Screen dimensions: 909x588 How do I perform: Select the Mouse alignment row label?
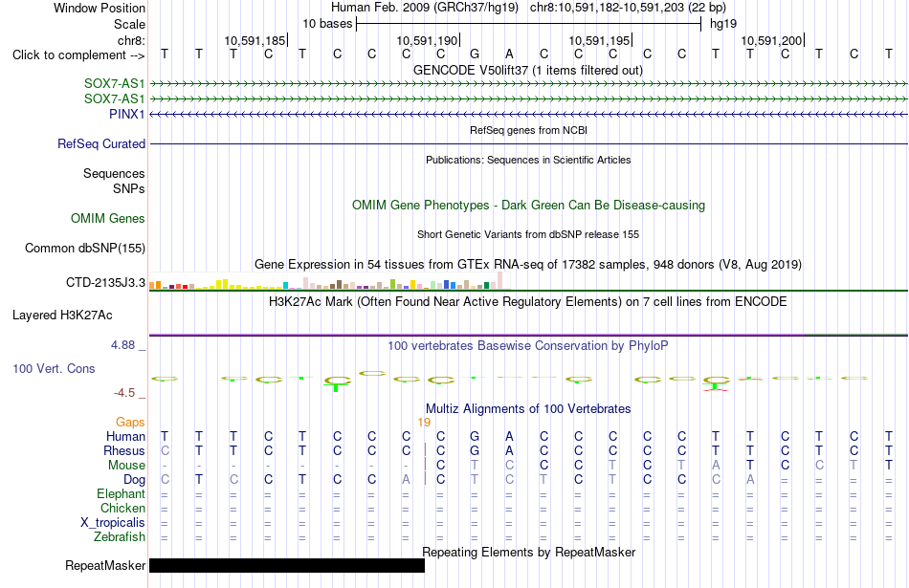pos(126,466)
